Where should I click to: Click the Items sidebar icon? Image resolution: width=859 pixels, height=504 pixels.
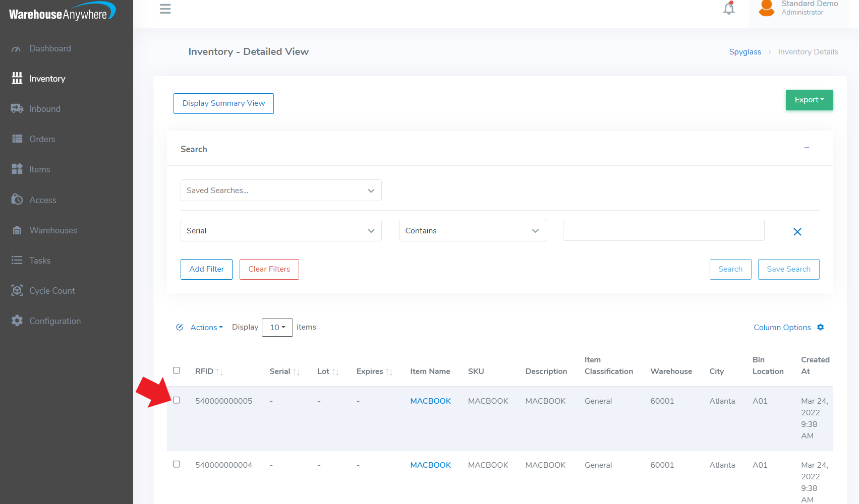click(17, 169)
